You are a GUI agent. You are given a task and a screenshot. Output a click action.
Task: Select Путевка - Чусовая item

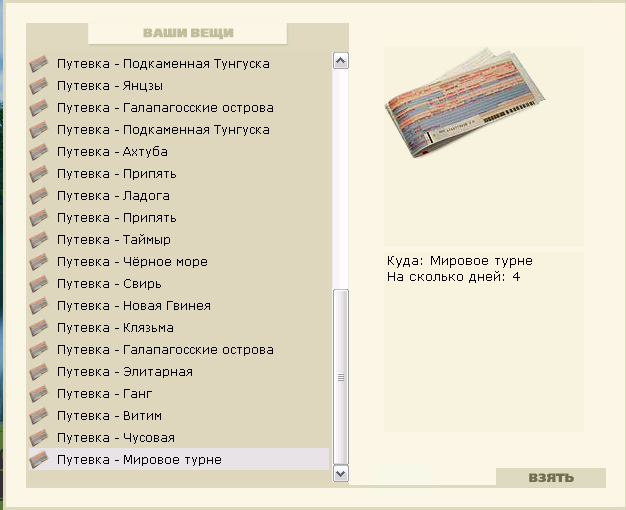(x=179, y=438)
